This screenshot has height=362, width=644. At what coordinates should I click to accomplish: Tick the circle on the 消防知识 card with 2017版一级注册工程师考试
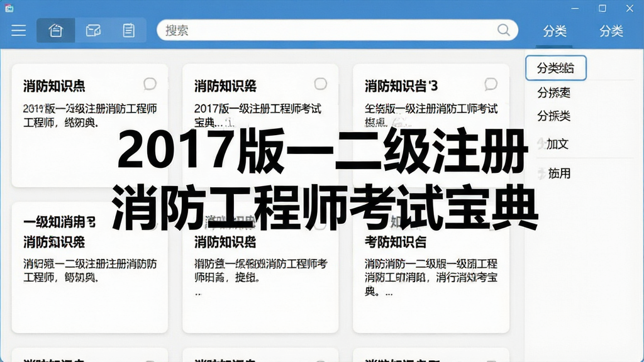[x=320, y=84]
